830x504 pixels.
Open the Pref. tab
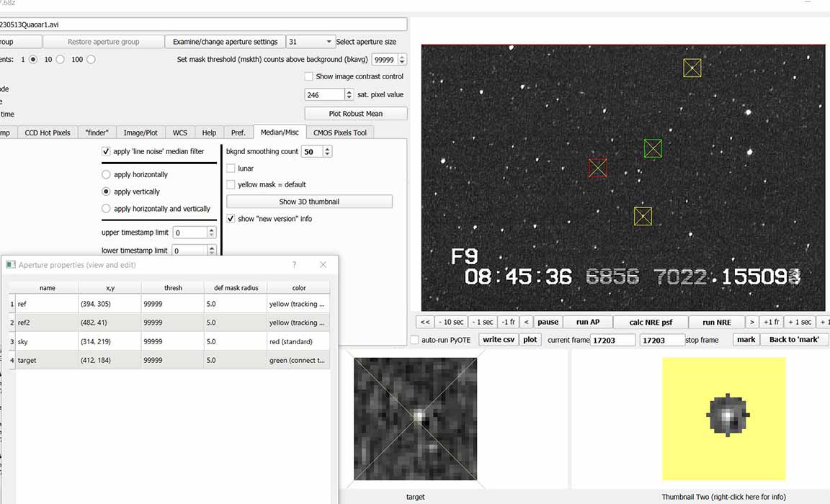[238, 132]
